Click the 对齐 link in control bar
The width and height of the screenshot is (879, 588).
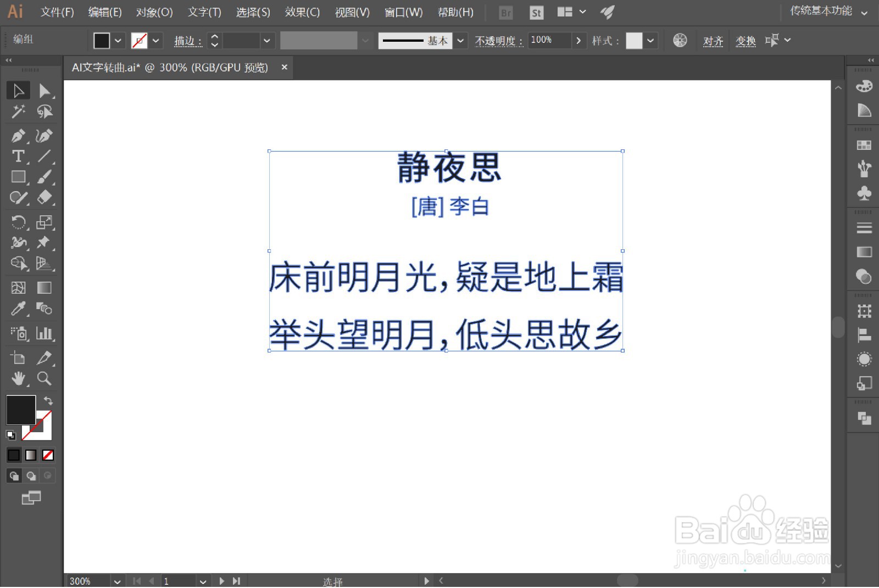pos(713,40)
